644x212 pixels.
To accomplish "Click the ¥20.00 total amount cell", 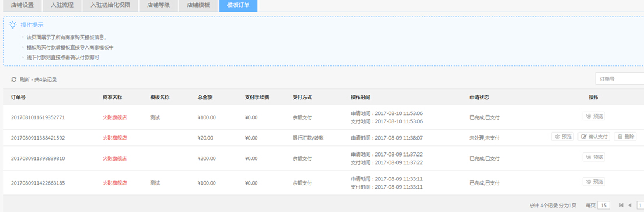I will (206, 138).
